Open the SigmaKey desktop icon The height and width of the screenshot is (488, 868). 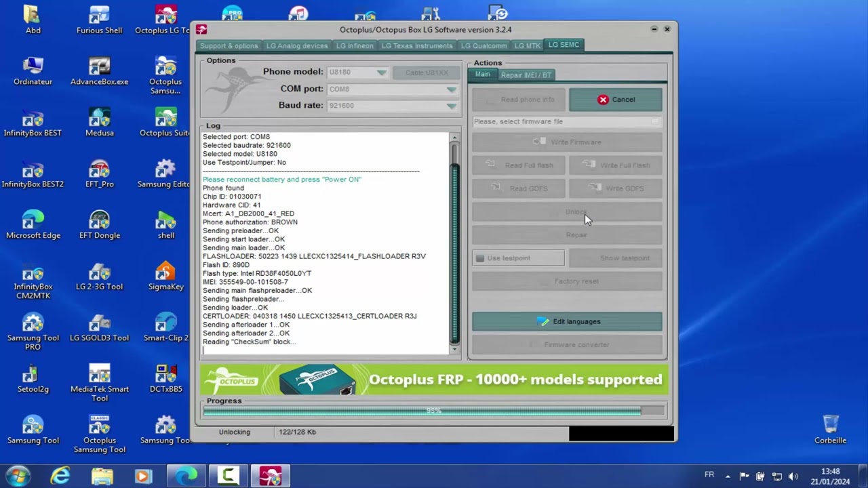165,276
